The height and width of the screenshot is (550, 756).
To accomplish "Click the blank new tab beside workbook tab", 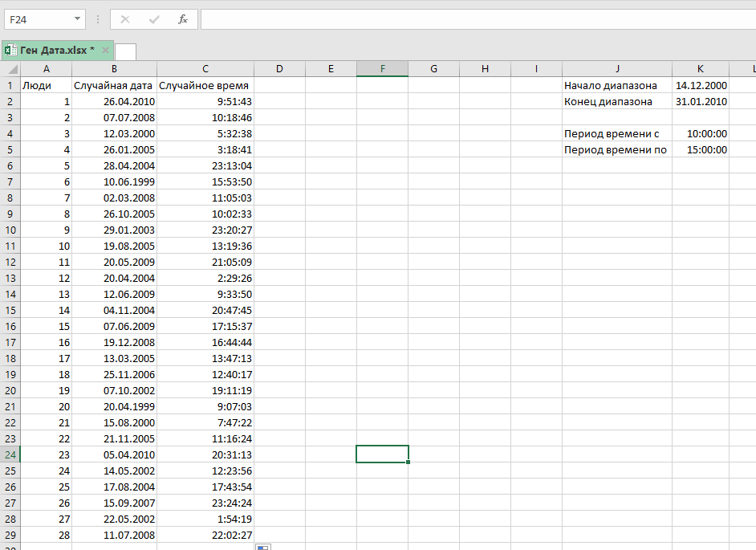I will click(125, 51).
